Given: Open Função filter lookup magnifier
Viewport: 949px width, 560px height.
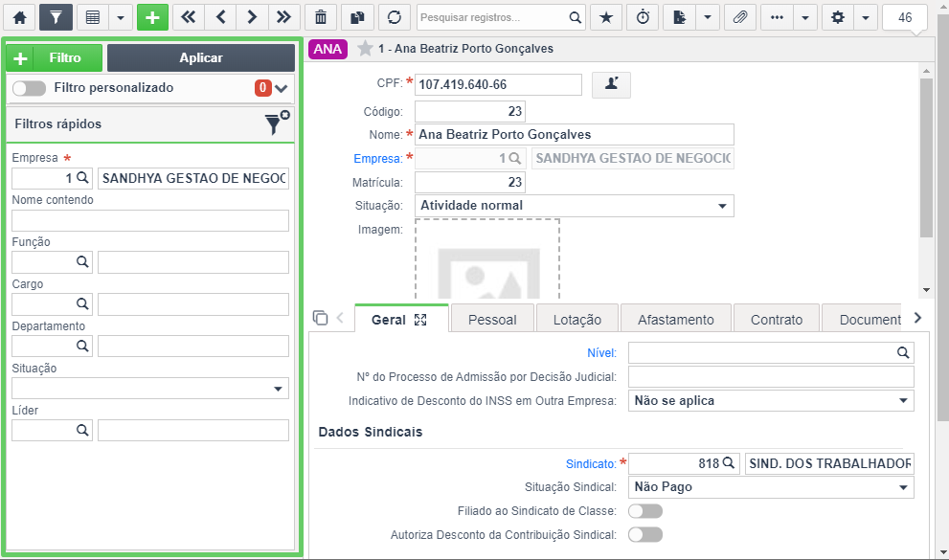Looking at the screenshot, I should (x=83, y=262).
